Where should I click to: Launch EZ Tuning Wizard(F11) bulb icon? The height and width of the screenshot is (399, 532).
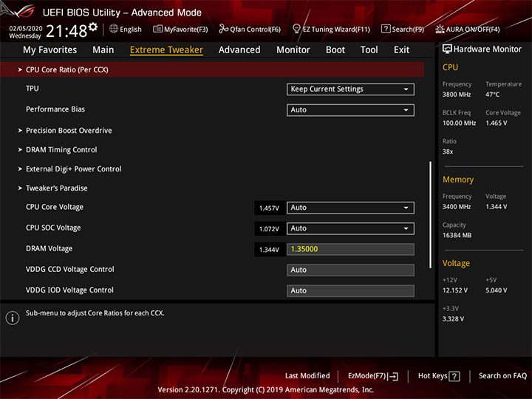pyautogui.click(x=296, y=29)
